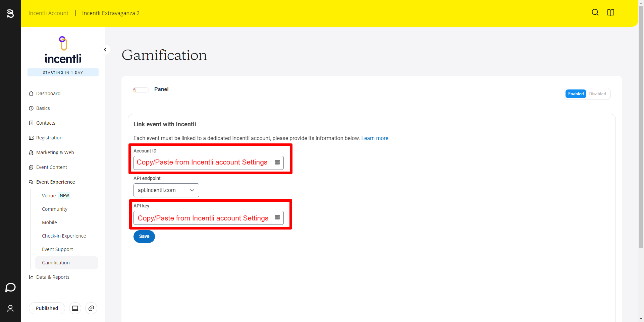Click the scrollbar up arrow

pos(641,2)
